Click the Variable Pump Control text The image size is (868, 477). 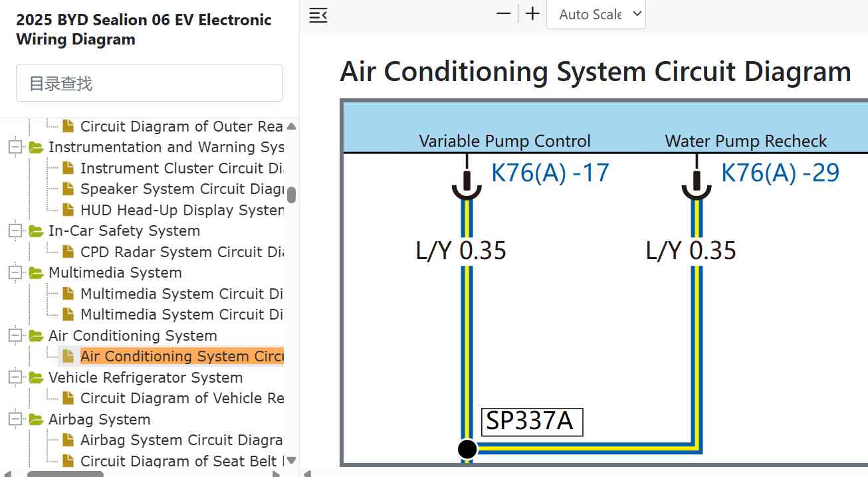[504, 142]
